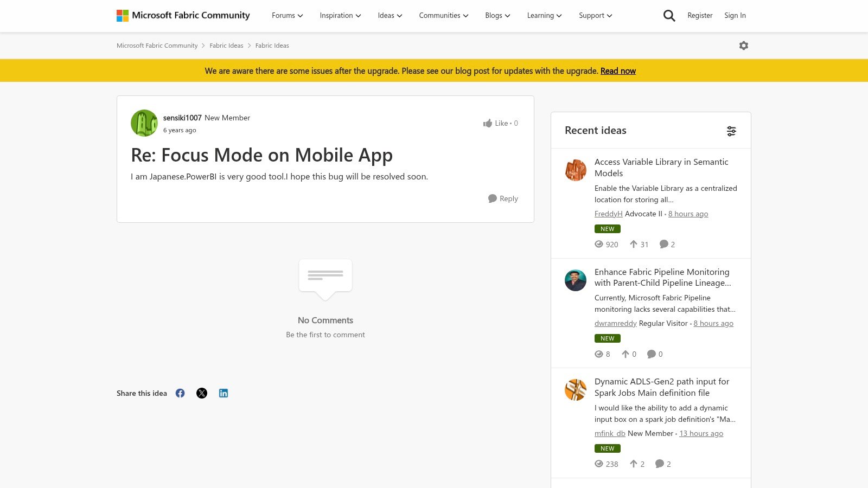868x488 pixels.
Task: Click the 6 years ago post timestamp
Action: coord(180,130)
